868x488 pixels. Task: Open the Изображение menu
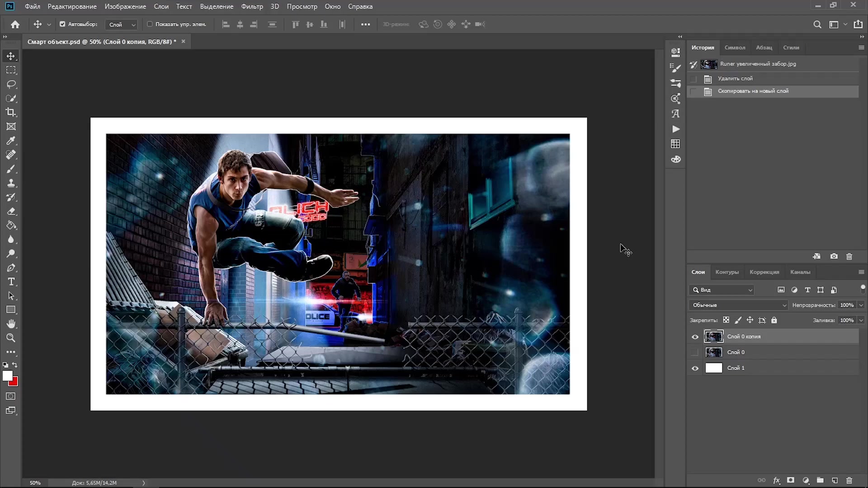tap(125, 6)
